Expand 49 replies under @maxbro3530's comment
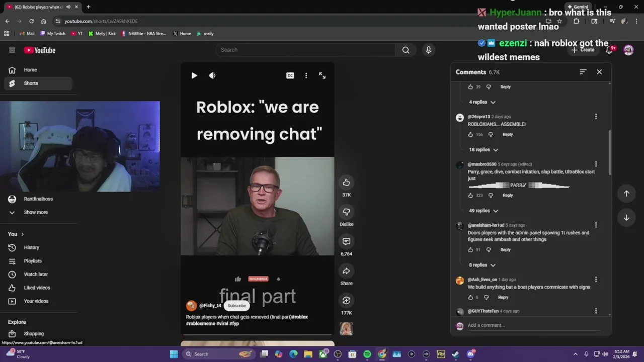Viewport: 644px width, 362px height. click(x=484, y=211)
